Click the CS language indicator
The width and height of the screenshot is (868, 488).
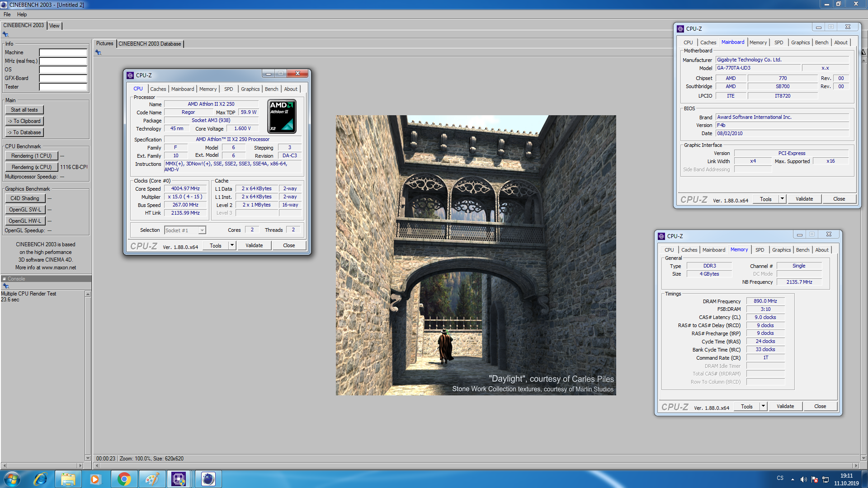point(780,478)
